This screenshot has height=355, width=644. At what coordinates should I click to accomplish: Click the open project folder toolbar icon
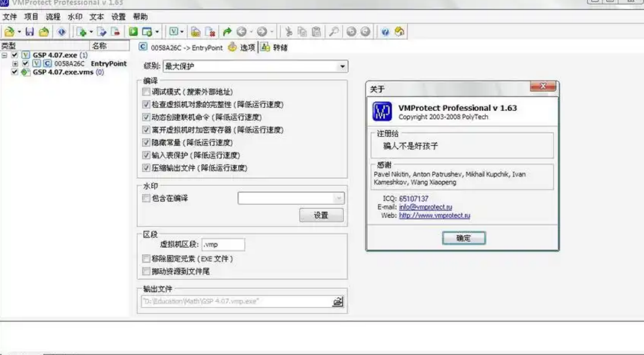pos(9,32)
